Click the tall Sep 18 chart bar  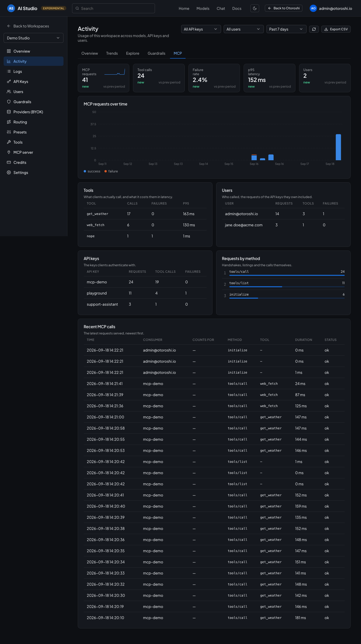(338, 147)
